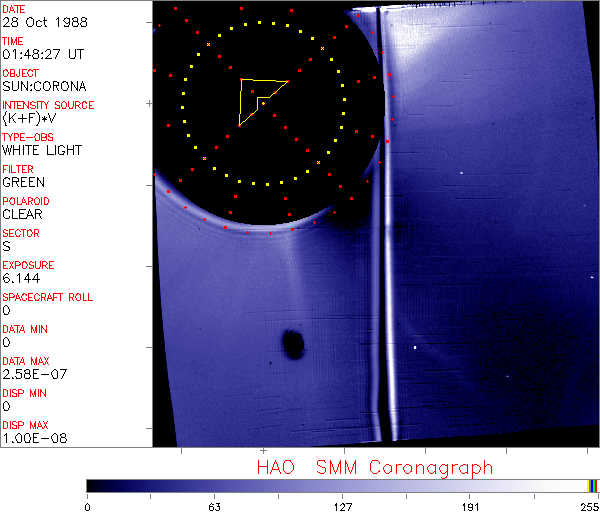Click the CLEAR polaroid value
This screenshot has width=600, height=512.
click(23, 214)
